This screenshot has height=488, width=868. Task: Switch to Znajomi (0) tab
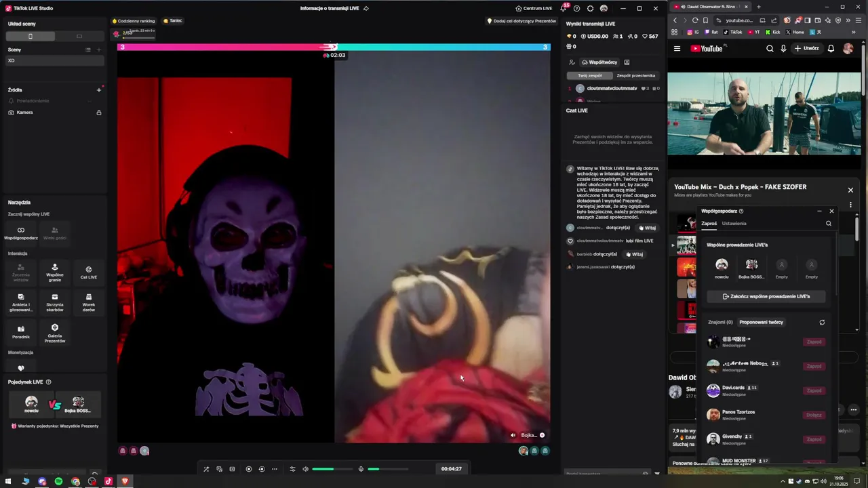coord(720,322)
